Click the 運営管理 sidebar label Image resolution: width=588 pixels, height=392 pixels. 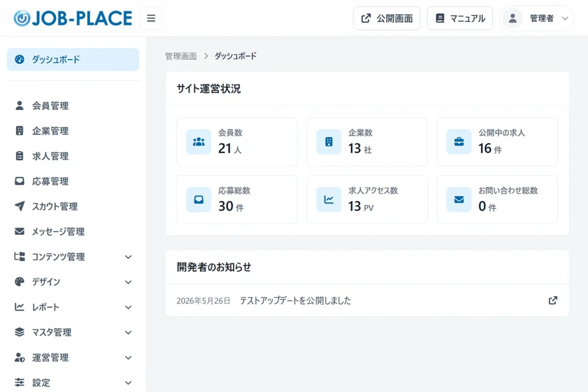[x=51, y=358]
